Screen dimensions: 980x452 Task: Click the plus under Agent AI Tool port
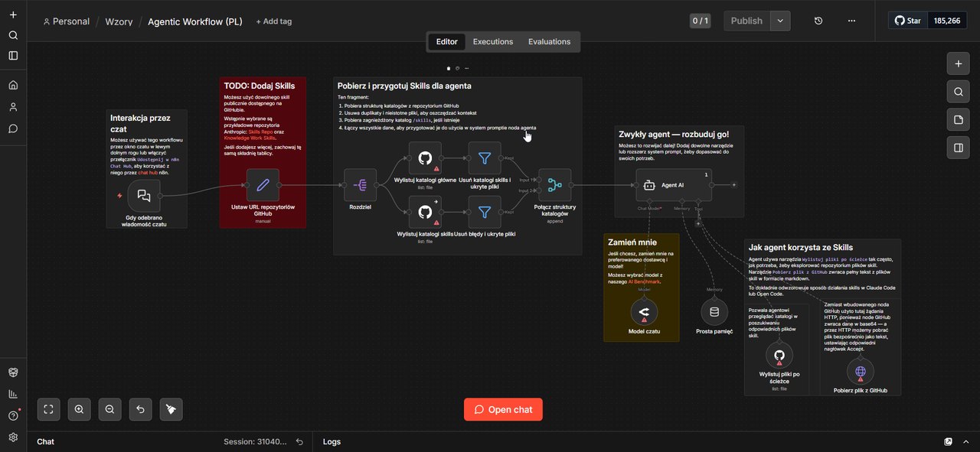pos(697,223)
